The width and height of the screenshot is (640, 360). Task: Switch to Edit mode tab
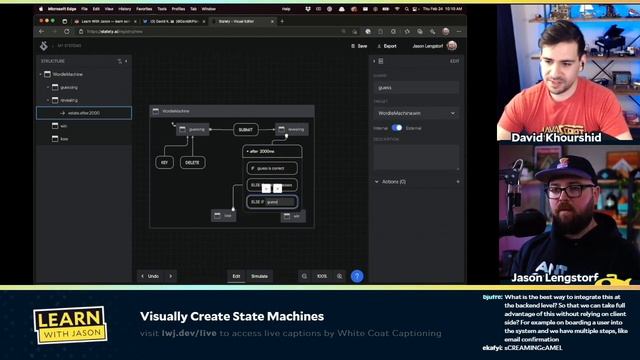click(236, 276)
